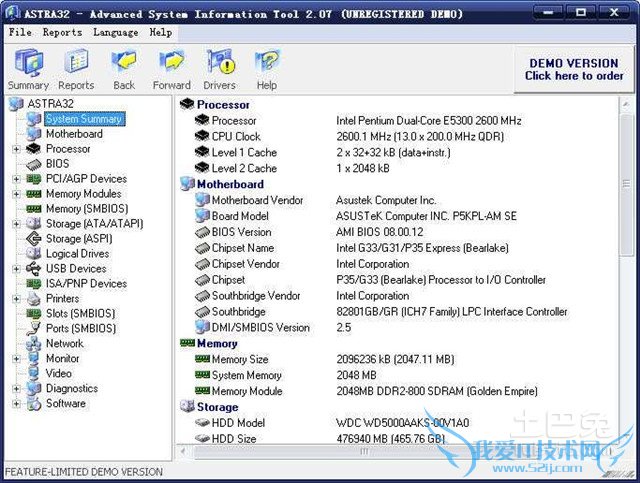Go Back using the toolbar arrow
This screenshot has width=640, height=483.
[124, 69]
